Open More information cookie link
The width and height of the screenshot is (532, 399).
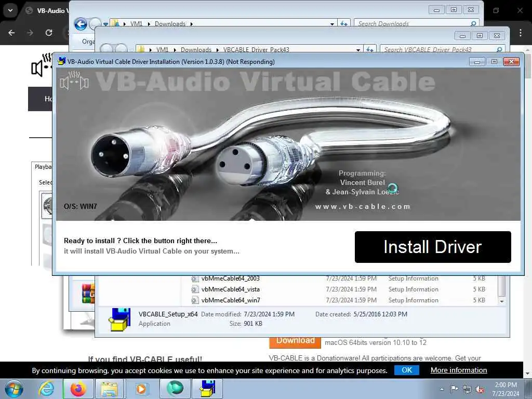[x=459, y=370]
